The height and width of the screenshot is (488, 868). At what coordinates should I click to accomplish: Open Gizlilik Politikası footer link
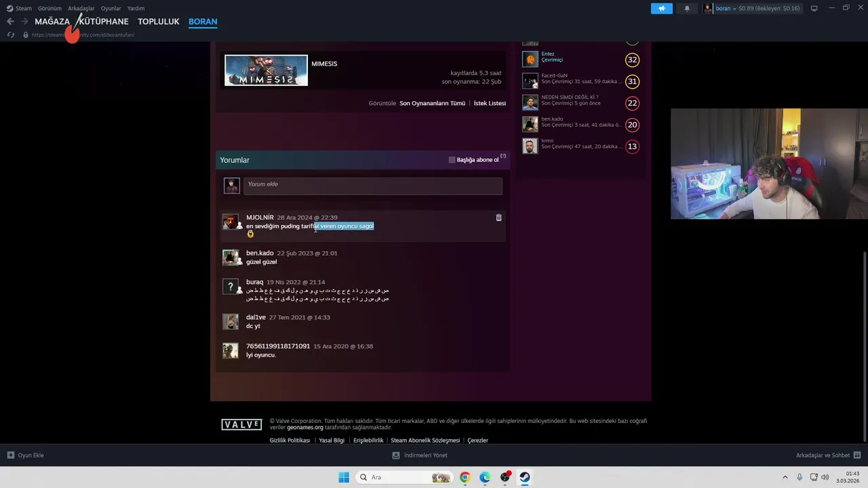click(290, 441)
